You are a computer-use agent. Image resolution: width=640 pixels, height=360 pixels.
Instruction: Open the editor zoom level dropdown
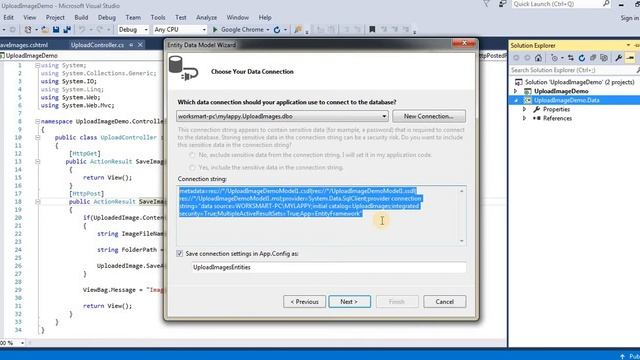tap(22, 343)
